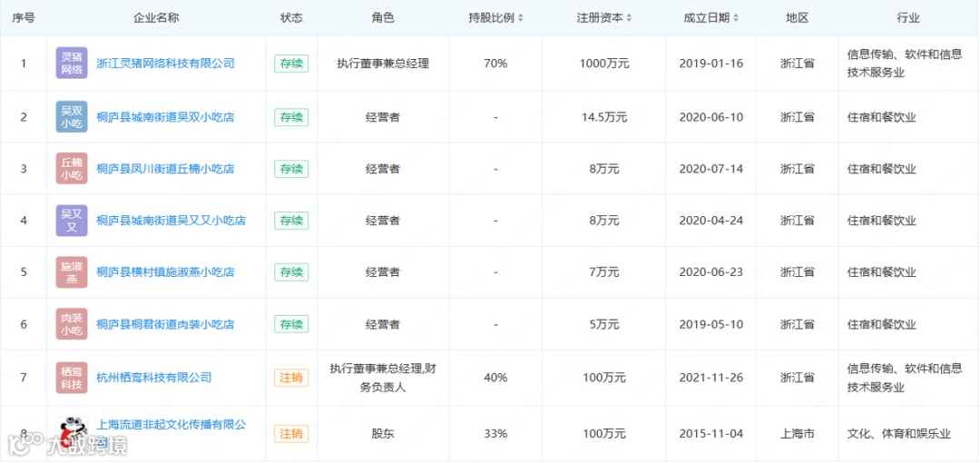The height and width of the screenshot is (463, 980).
Task: Click 存续 status tag for 吴双小吃店
Action: 291,117
